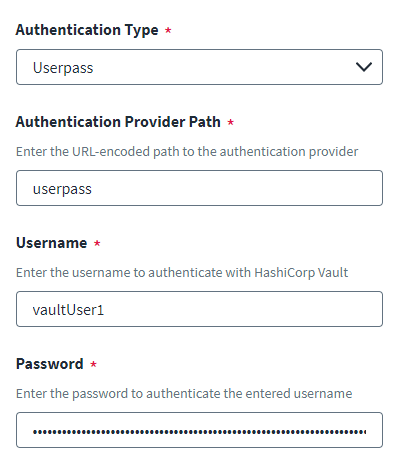Select the Userpass value in the dropdown
The height and width of the screenshot is (464, 396).
point(63,68)
